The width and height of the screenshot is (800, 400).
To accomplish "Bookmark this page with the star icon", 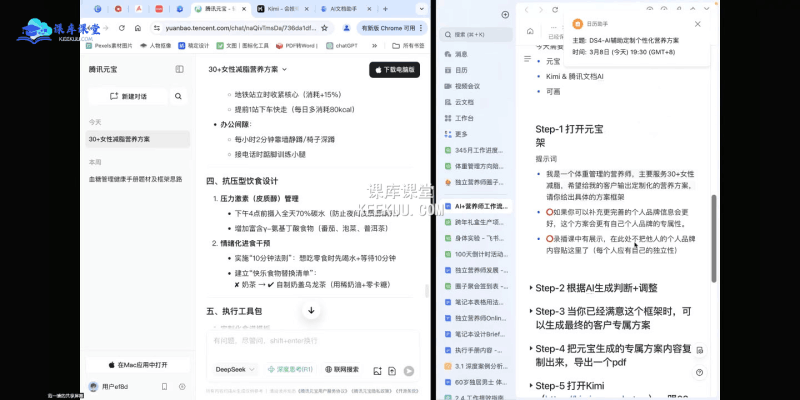I will [324, 28].
